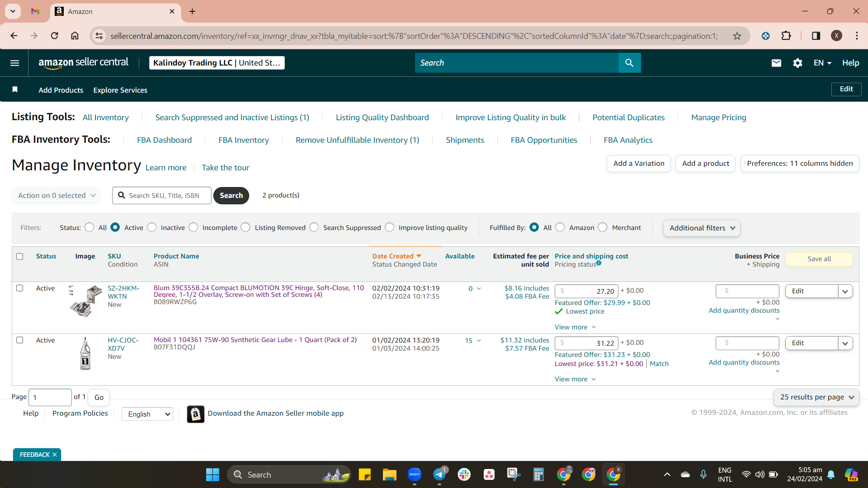Open a new browser tab
Viewport: 868px width, 488px height.
point(193,11)
